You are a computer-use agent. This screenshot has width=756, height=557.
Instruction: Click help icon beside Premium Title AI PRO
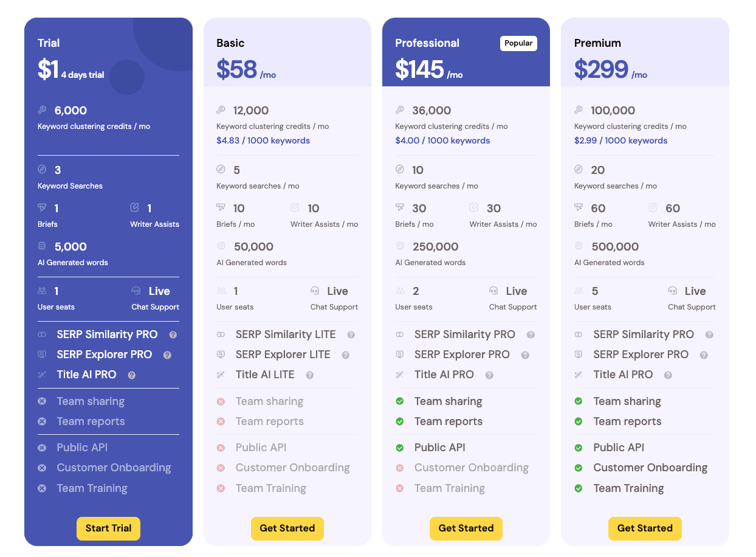668,375
